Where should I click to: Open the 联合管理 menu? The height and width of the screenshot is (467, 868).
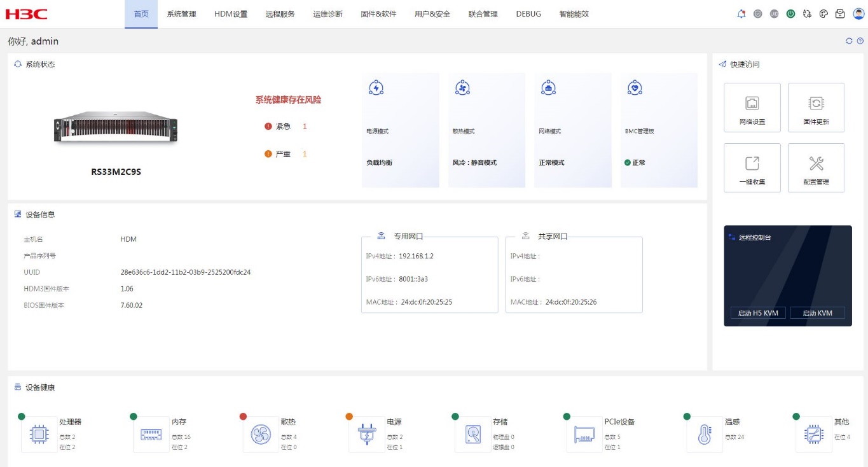pyautogui.click(x=483, y=14)
